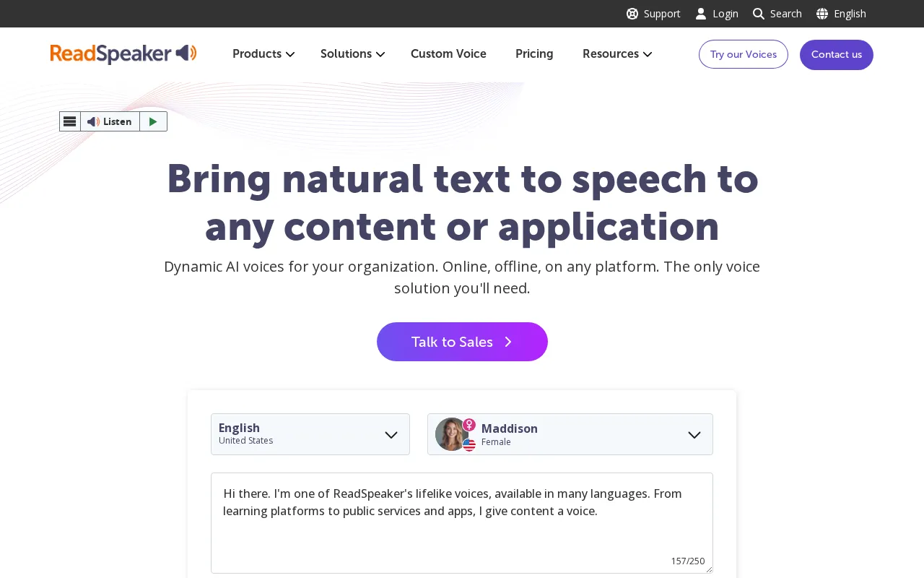
Task: Click the United States sublabel
Action: [246, 441]
